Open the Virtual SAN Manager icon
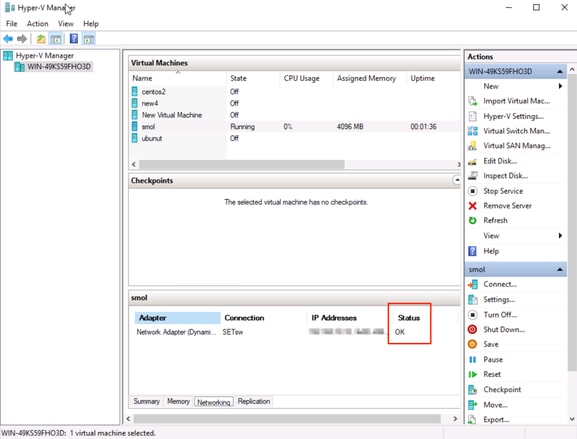 472,146
